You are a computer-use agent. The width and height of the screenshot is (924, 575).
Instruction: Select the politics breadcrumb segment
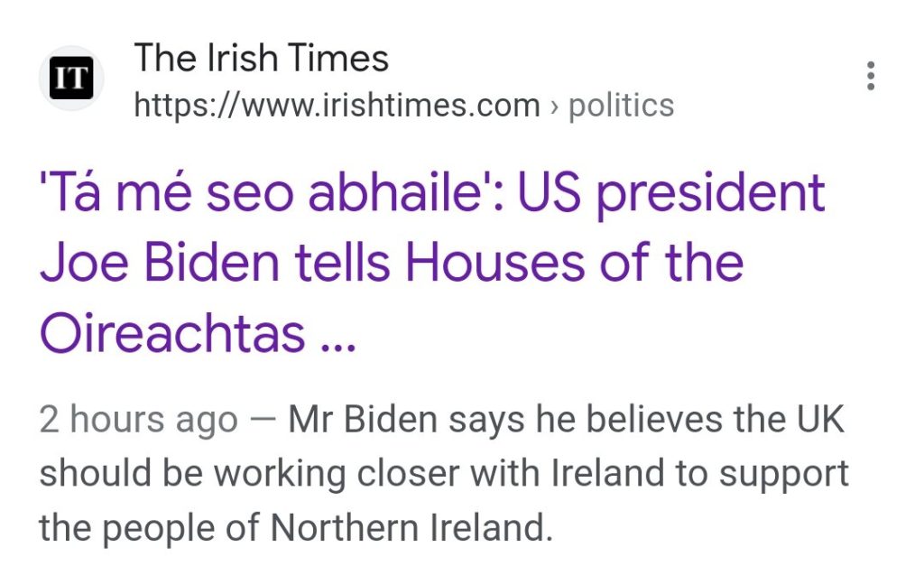coord(621,106)
